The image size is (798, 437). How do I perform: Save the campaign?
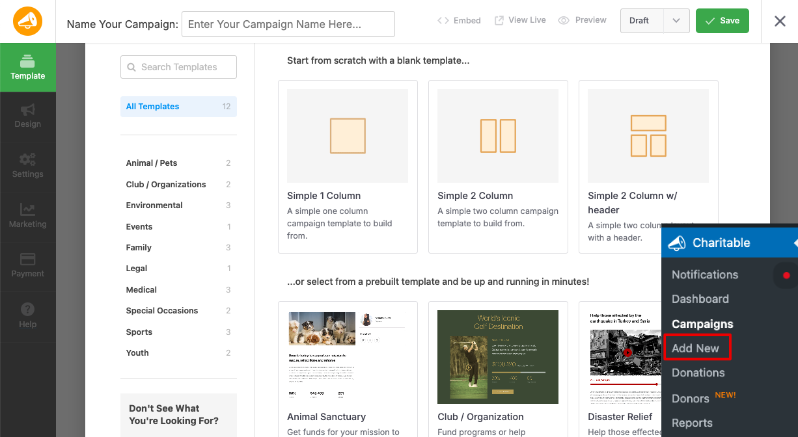pos(722,21)
